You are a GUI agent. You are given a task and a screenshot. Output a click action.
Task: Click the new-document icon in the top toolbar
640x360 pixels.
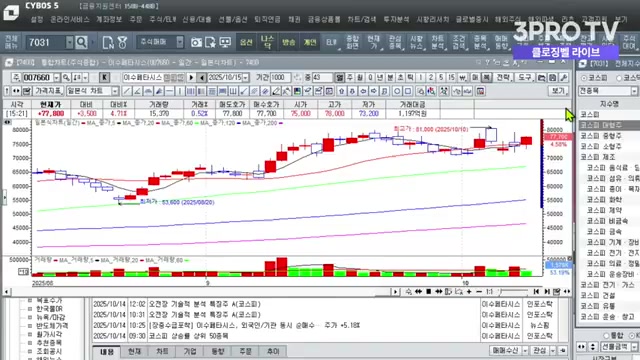pyautogui.click(x=108, y=42)
